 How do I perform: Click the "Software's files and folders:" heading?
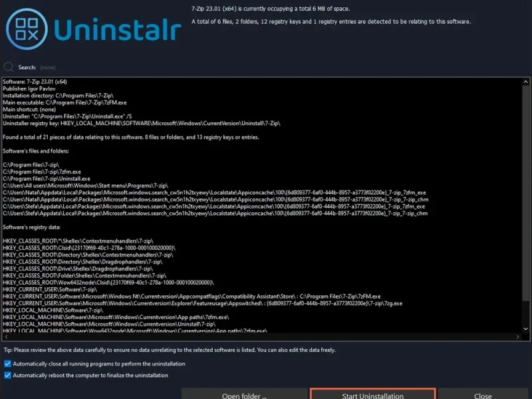36,151
